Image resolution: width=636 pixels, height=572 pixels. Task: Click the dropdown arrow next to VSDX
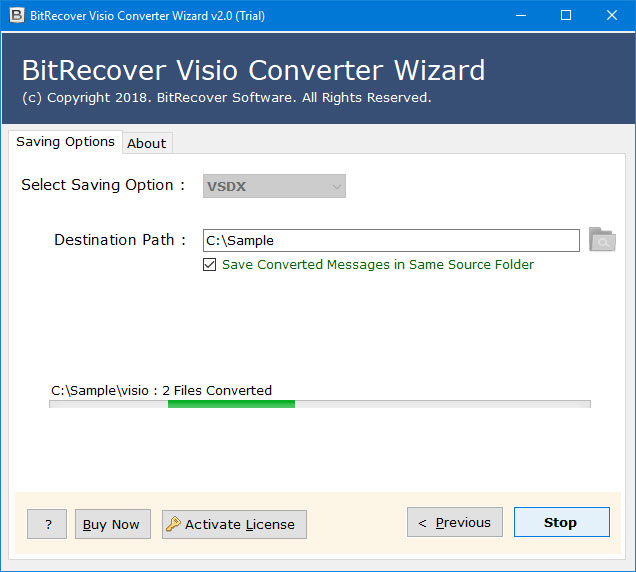coord(336,187)
